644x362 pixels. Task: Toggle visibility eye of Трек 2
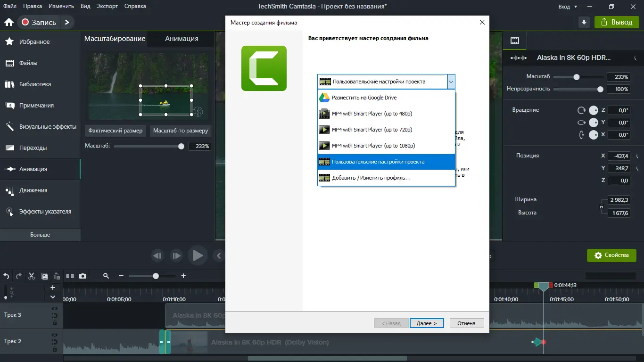tap(55, 335)
